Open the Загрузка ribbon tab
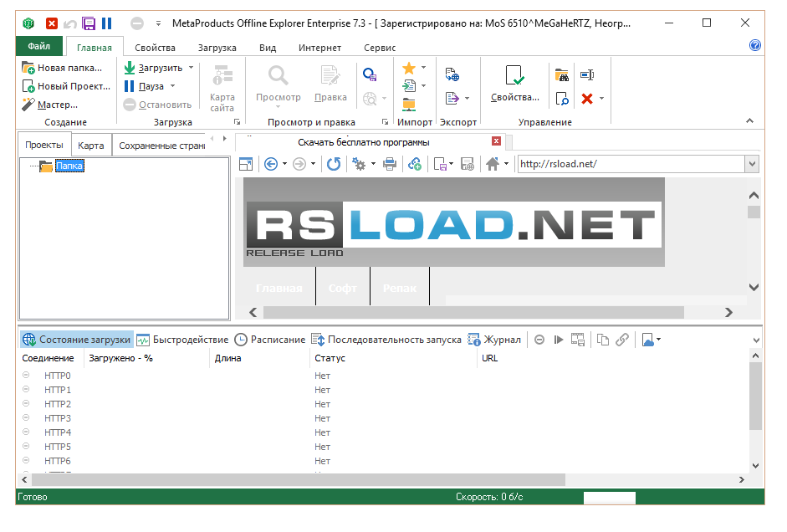The image size is (787, 532). click(217, 48)
